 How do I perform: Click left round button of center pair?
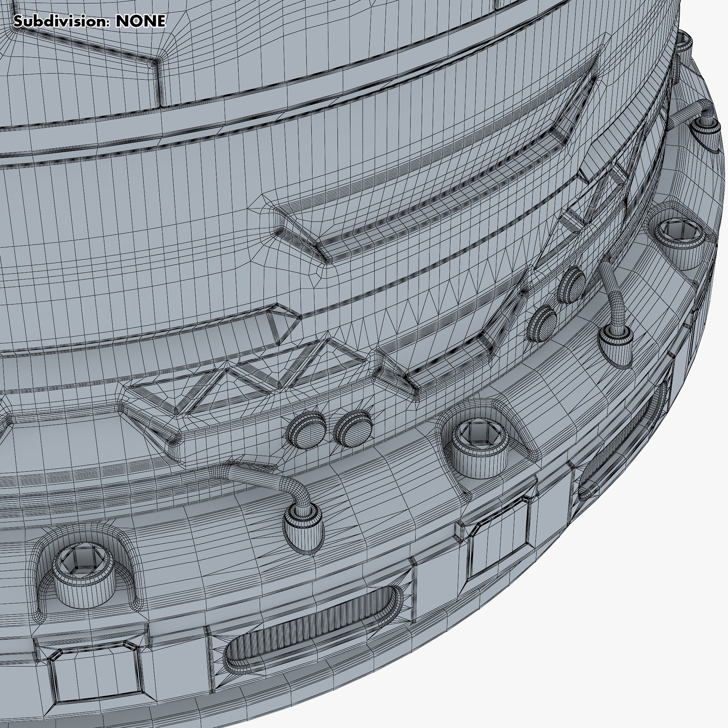pyautogui.click(x=306, y=429)
